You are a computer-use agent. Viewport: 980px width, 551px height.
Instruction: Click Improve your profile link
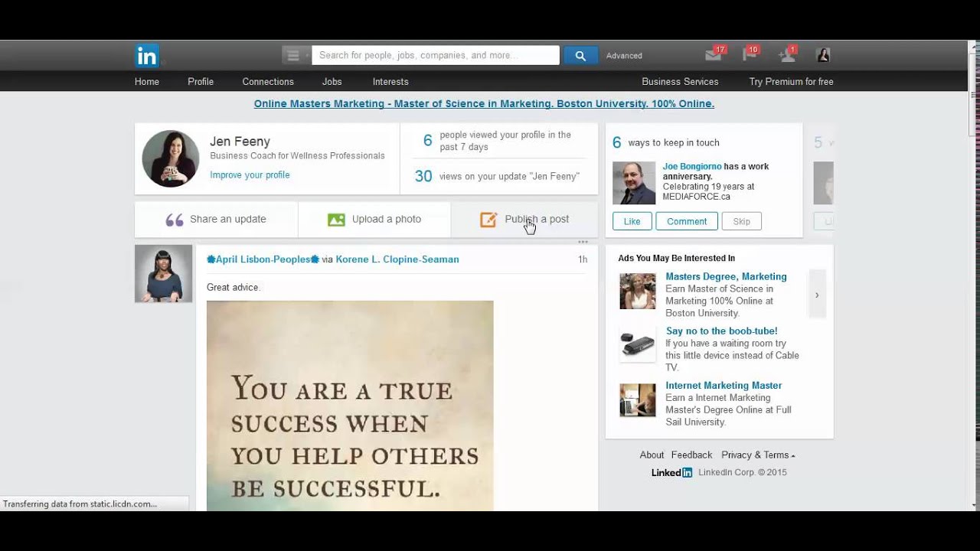pyautogui.click(x=250, y=174)
